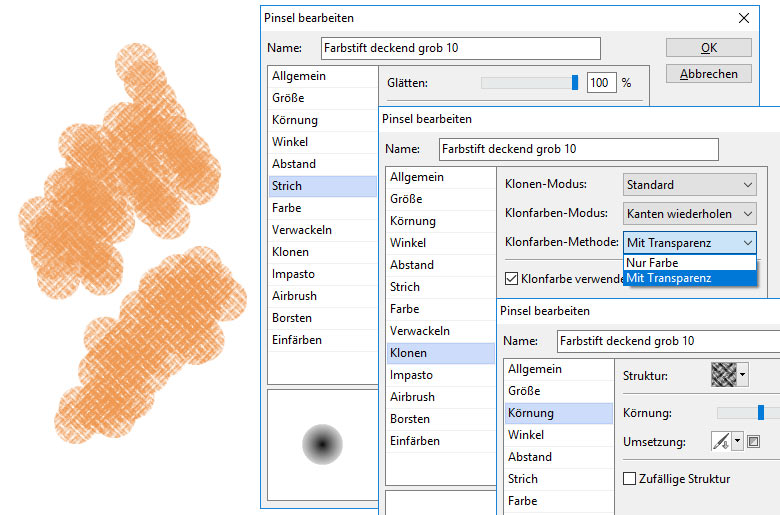Select Einfärben in the back dialog list
The image size is (780, 515).
pyautogui.click(x=322, y=340)
